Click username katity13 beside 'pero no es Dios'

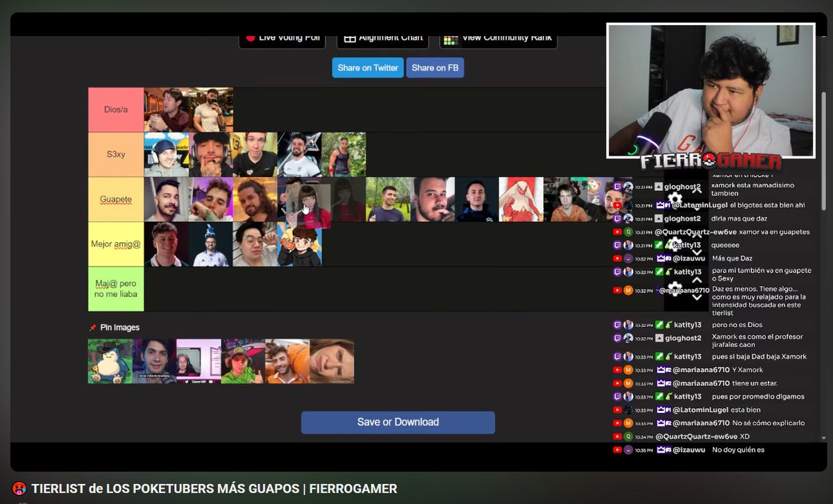point(688,325)
